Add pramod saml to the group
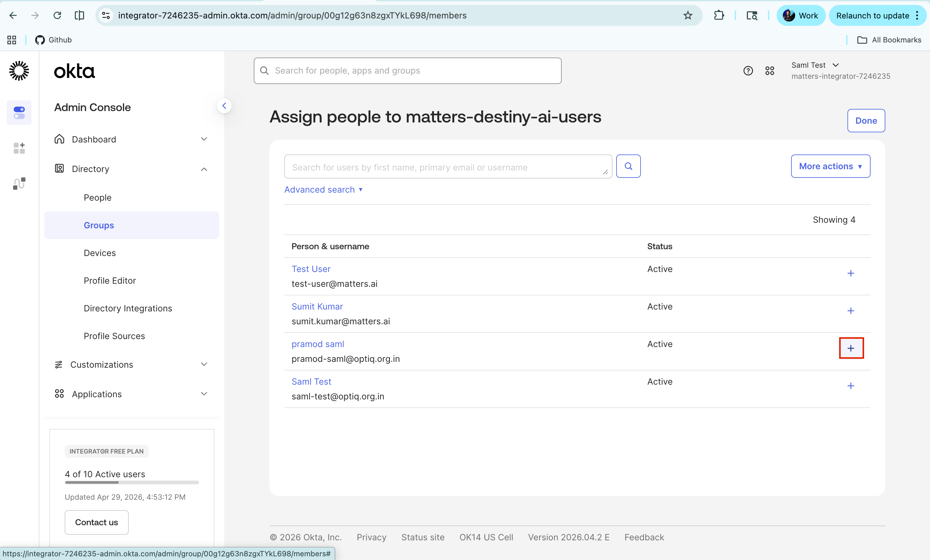 click(851, 348)
